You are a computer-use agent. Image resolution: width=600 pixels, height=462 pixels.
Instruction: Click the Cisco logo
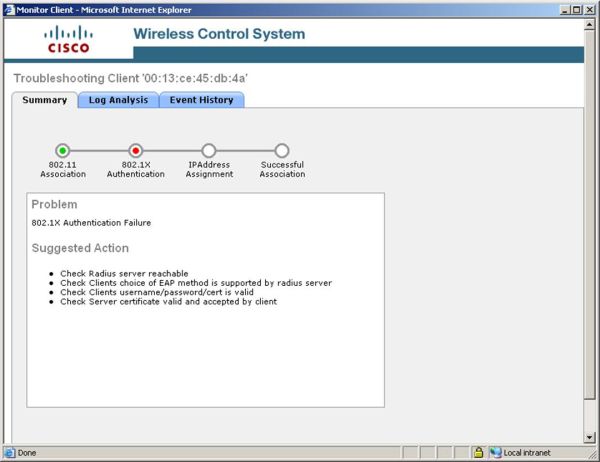(68, 39)
